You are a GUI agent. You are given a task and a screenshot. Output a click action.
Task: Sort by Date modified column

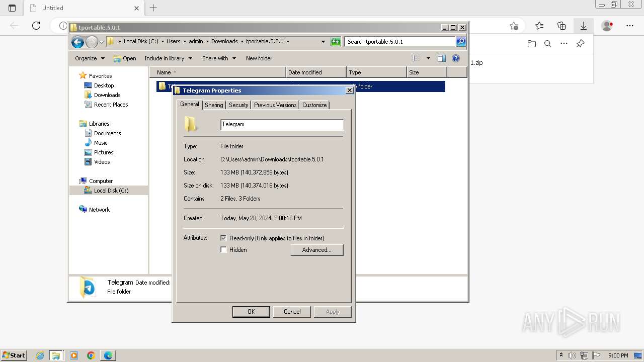coord(316,72)
